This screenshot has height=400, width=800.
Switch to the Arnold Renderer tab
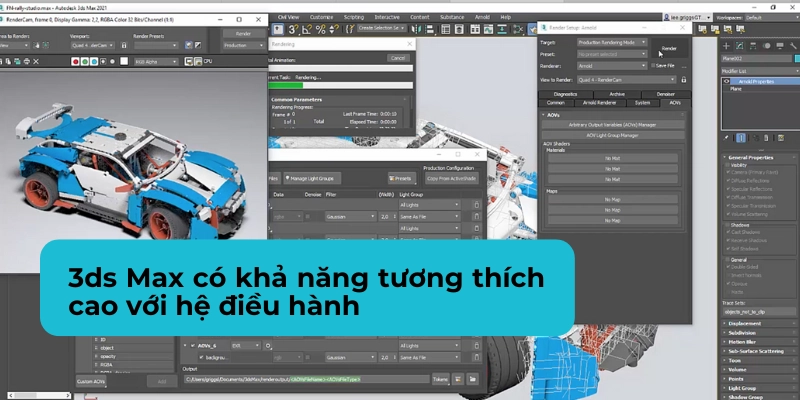click(x=599, y=103)
